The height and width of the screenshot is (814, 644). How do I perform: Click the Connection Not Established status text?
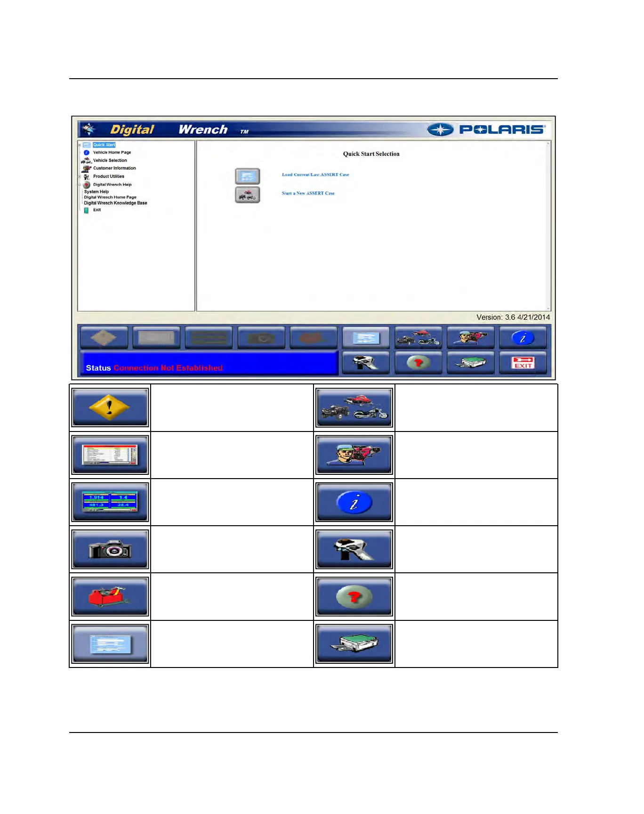tap(168, 368)
